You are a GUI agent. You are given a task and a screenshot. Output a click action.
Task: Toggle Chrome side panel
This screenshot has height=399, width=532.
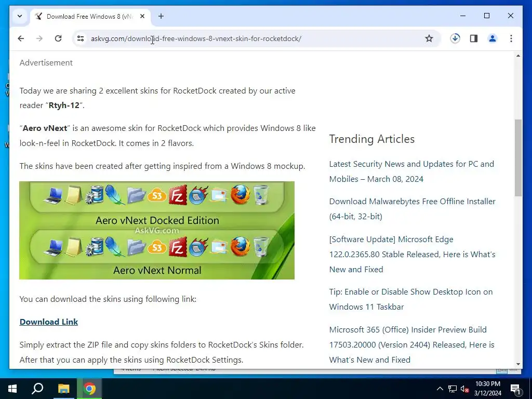coord(474,38)
